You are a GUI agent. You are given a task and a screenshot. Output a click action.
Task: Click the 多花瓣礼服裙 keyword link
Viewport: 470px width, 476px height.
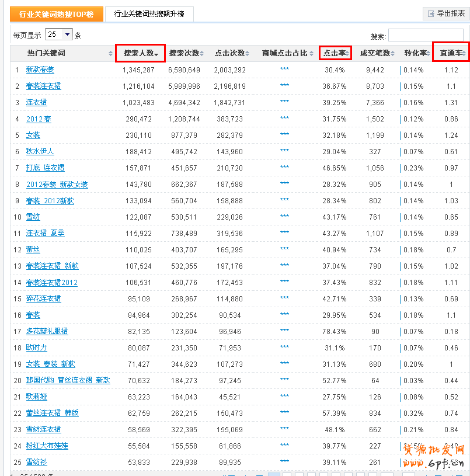[x=47, y=331]
